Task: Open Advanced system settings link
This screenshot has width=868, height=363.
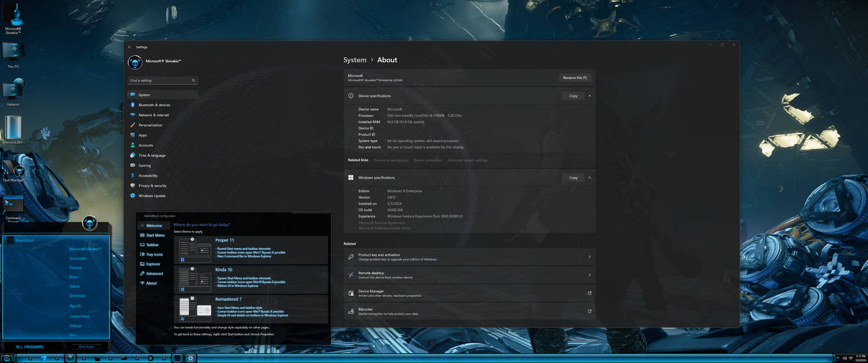Action: [467, 160]
